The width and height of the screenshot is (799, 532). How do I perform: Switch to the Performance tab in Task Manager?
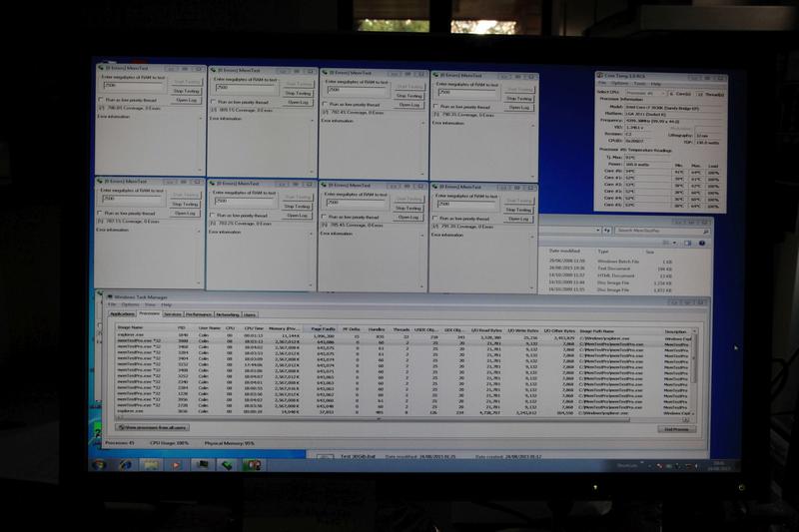[x=198, y=314]
